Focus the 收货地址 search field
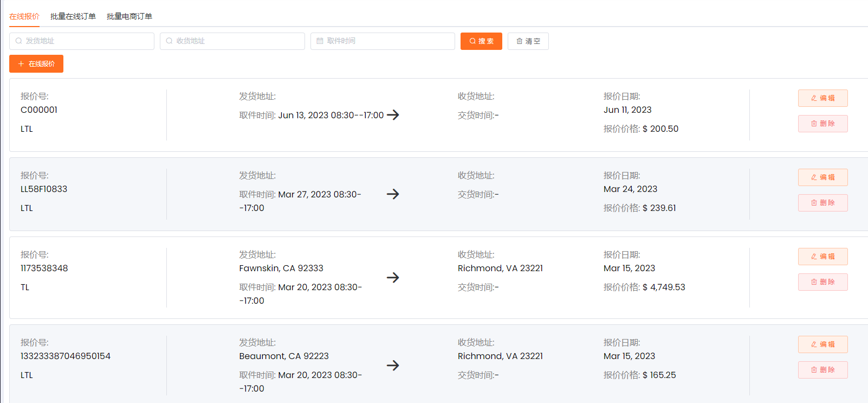 tap(232, 41)
